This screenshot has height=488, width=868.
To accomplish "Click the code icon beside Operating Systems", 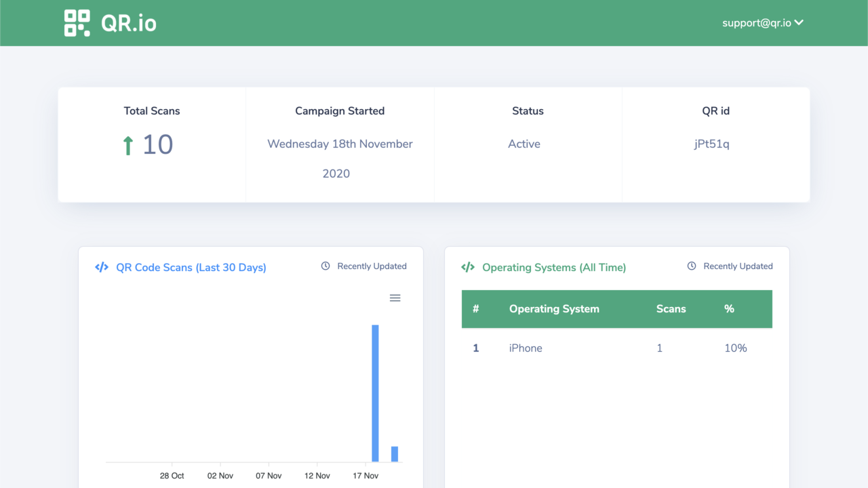I will coord(468,267).
